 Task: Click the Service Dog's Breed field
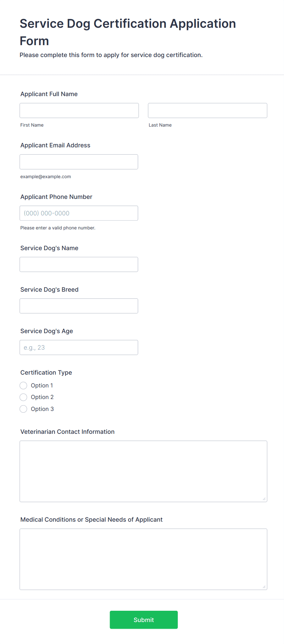(x=79, y=306)
